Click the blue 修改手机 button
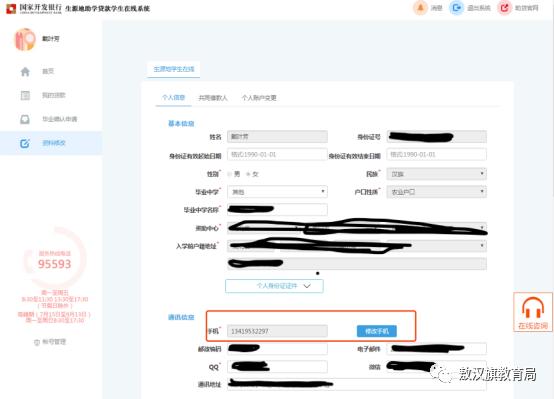This screenshot has height=399, width=554. [x=377, y=331]
